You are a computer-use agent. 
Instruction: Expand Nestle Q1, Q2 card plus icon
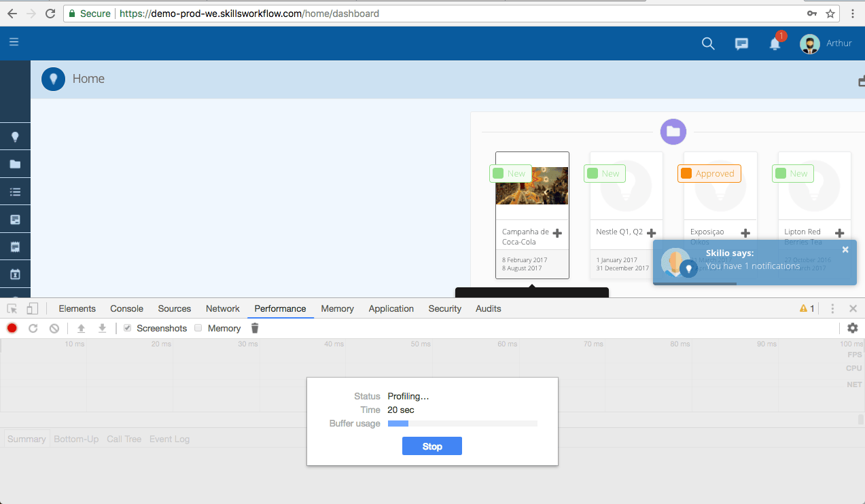coord(651,233)
